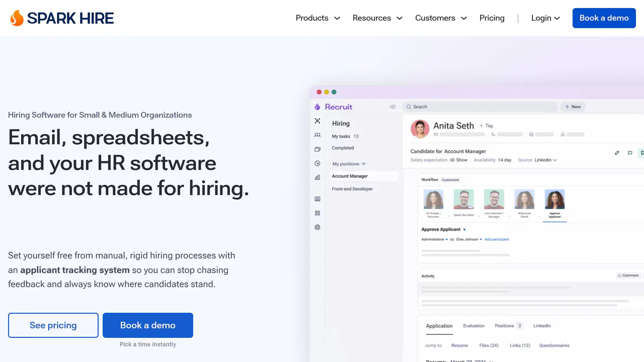644x362 pixels.
Task: Select the Spark Hire Meet workflow step
Action: 463,203
